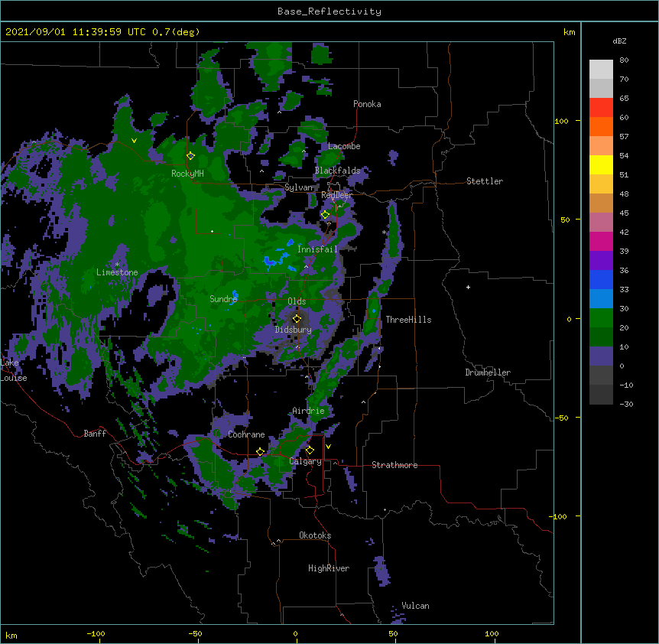Click the radar site diamond above Didsbury

tap(297, 319)
